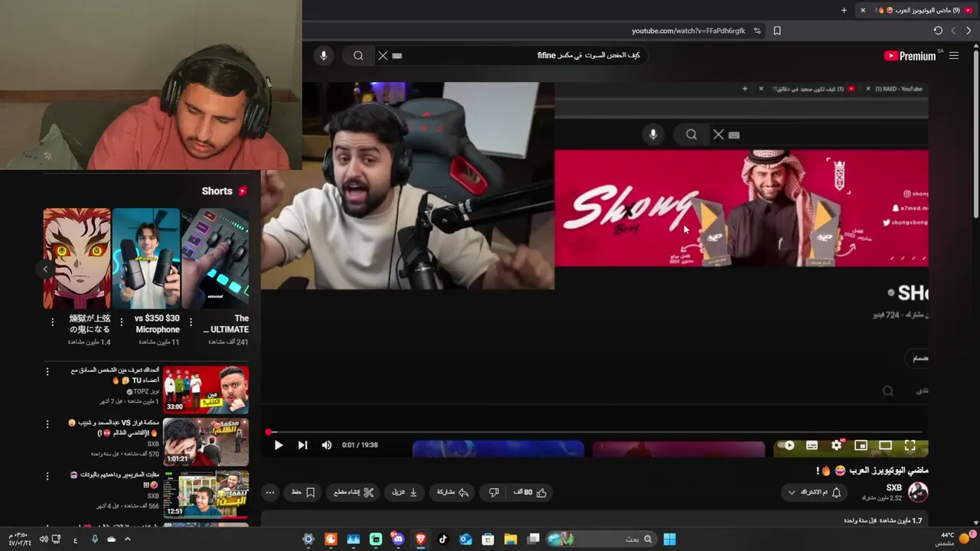Viewport: 980px width, 551px height.
Task: Open the 33:00 suggested video thumbnail
Action: pos(206,390)
